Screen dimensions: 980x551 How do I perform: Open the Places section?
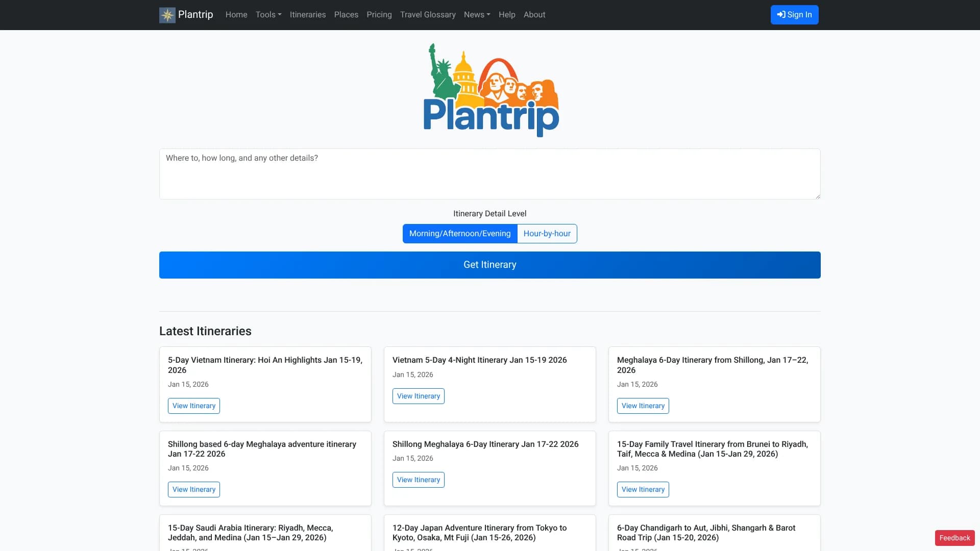point(346,15)
